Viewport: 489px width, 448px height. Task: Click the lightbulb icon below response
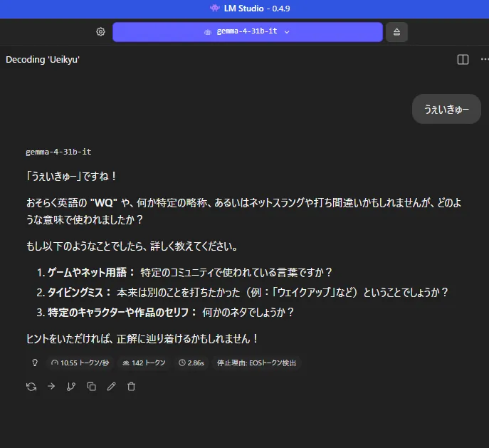tap(33, 363)
